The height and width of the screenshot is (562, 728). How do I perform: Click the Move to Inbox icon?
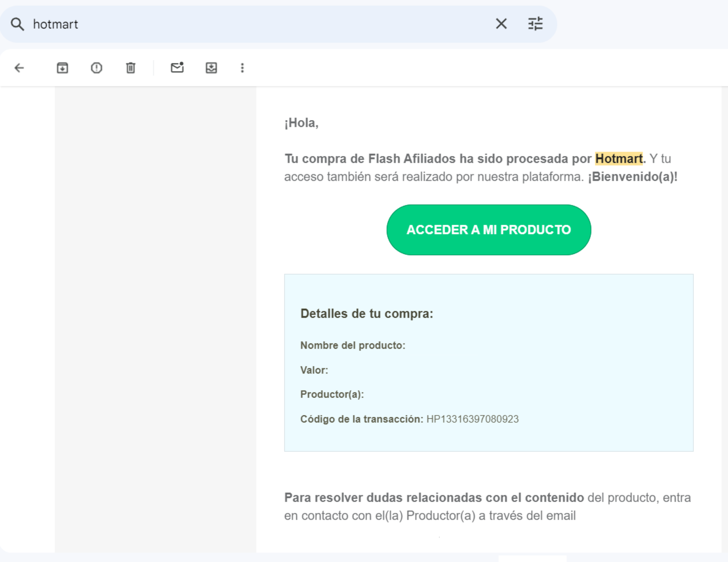211,68
